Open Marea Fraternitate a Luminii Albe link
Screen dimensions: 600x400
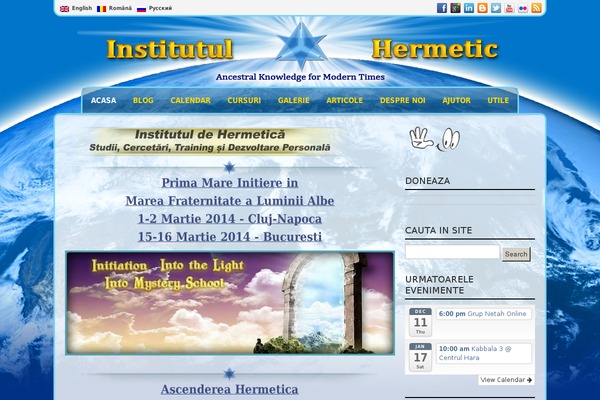230,201
